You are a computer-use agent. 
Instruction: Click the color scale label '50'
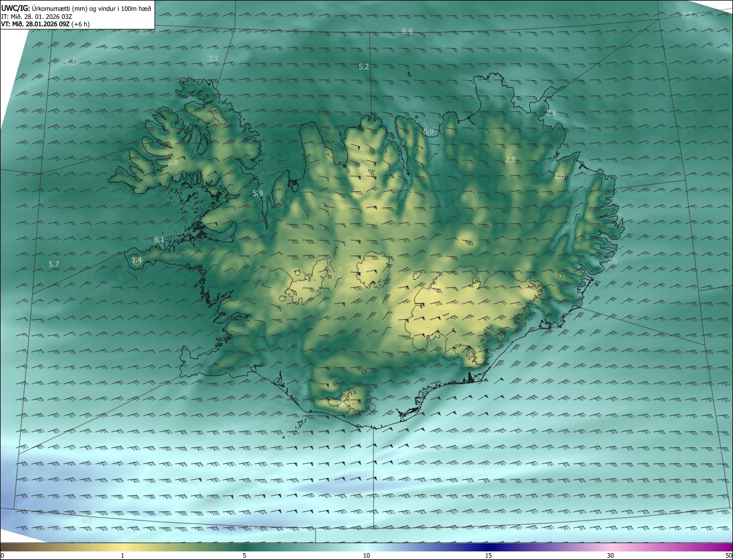(x=729, y=556)
